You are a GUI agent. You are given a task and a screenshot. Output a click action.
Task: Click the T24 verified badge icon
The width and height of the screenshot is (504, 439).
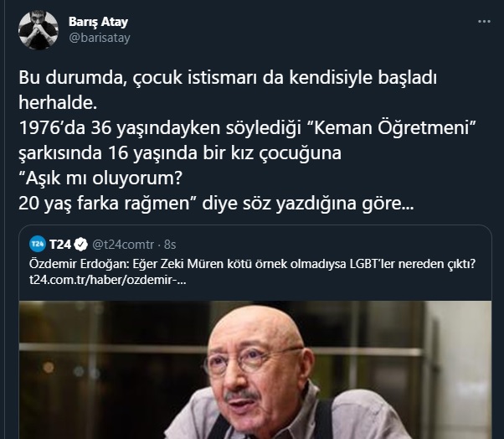click(x=80, y=245)
